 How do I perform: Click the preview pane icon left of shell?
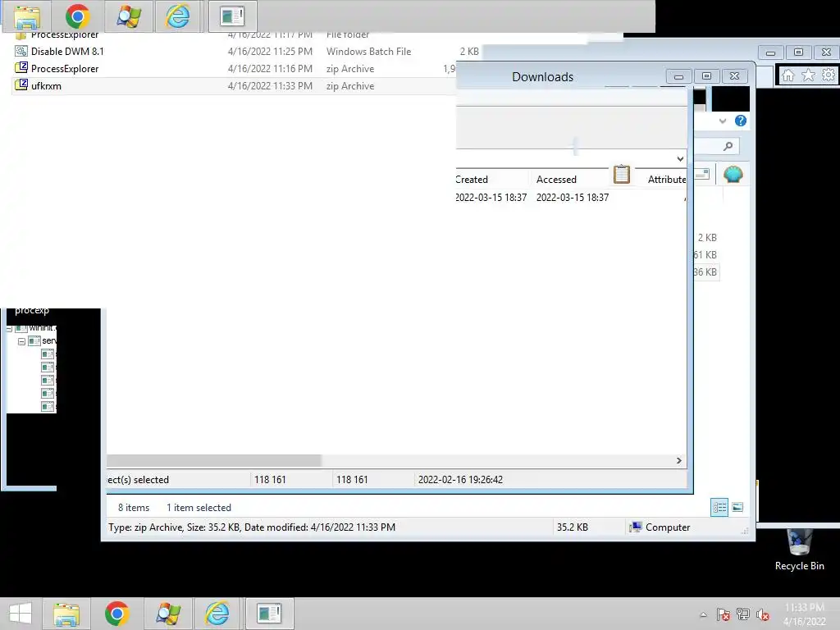[702, 174]
